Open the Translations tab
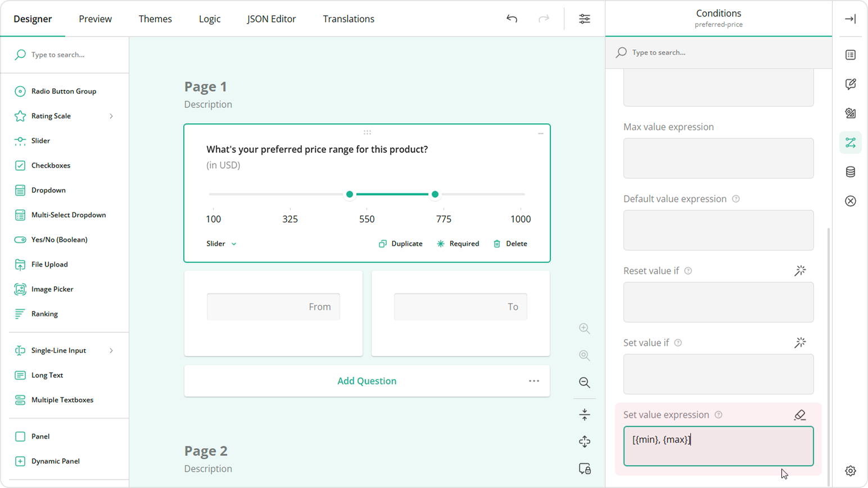 click(x=348, y=19)
